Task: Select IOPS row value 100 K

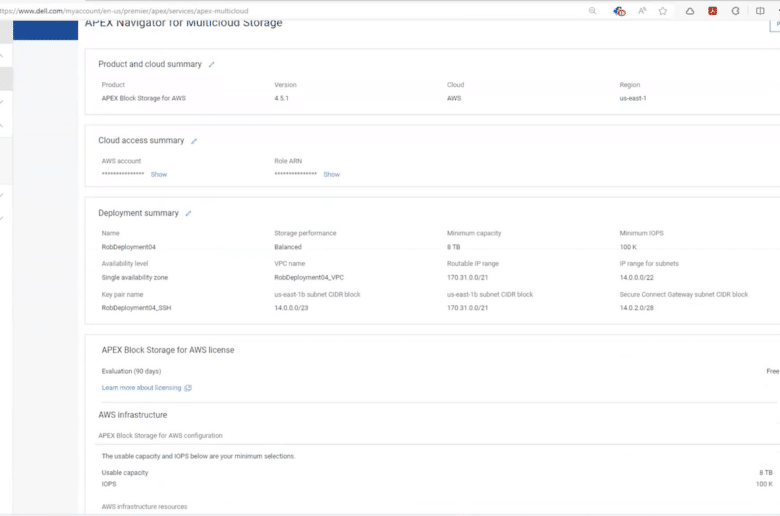Action: coord(764,484)
